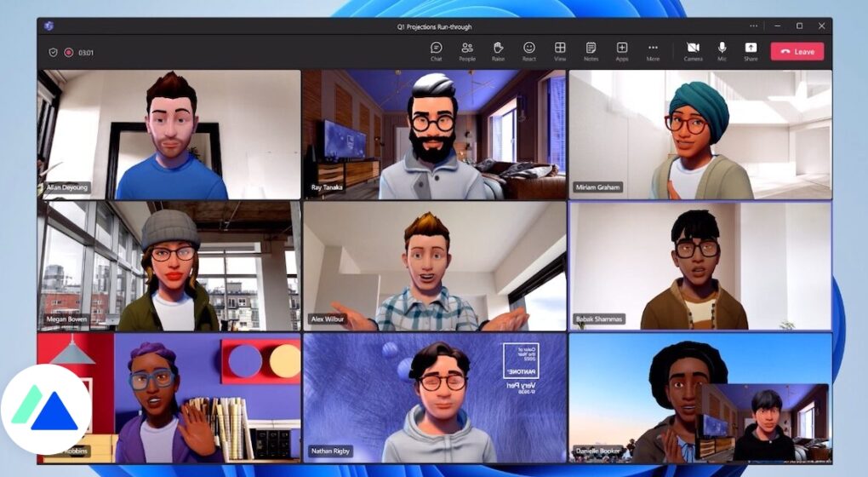Click the shield security icon
The width and height of the screenshot is (868, 477).
coord(53,53)
